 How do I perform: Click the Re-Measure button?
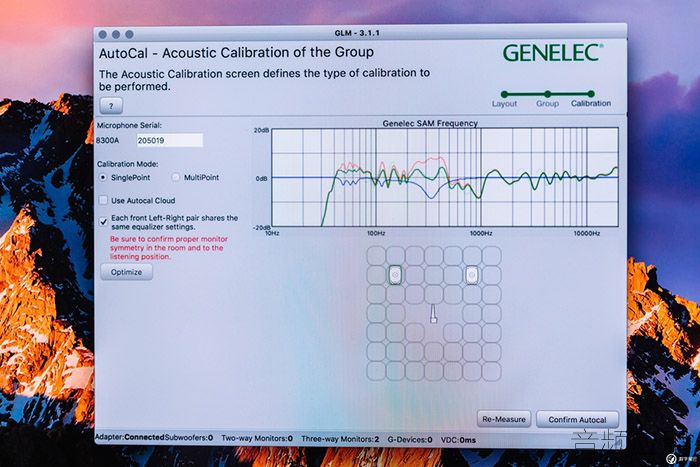pyautogui.click(x=504, y=419)
